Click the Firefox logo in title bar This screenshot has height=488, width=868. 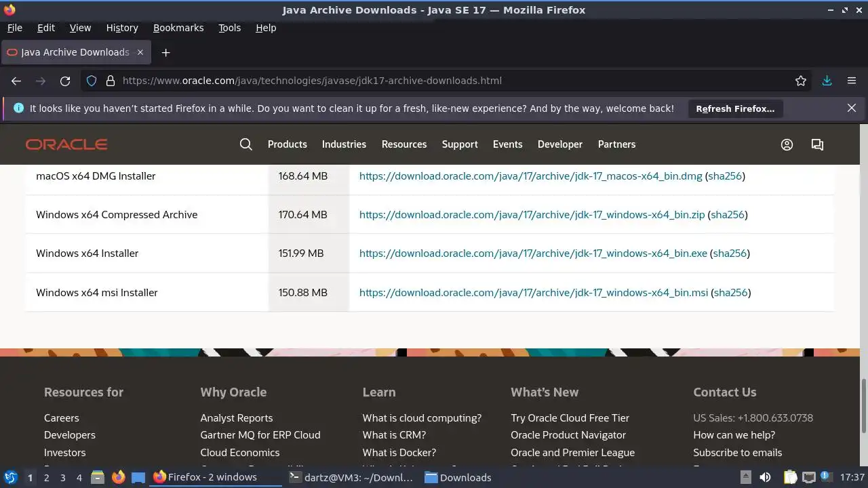click(9, 9)
